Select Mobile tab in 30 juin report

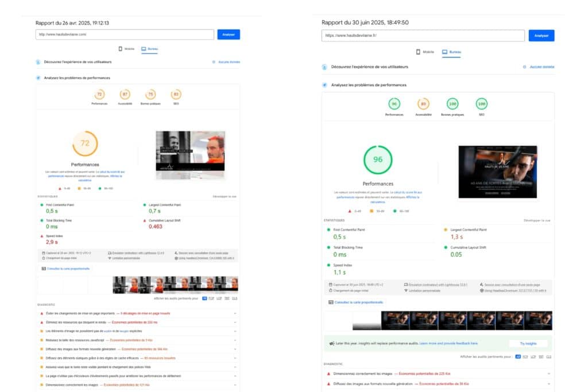[425, 52]
